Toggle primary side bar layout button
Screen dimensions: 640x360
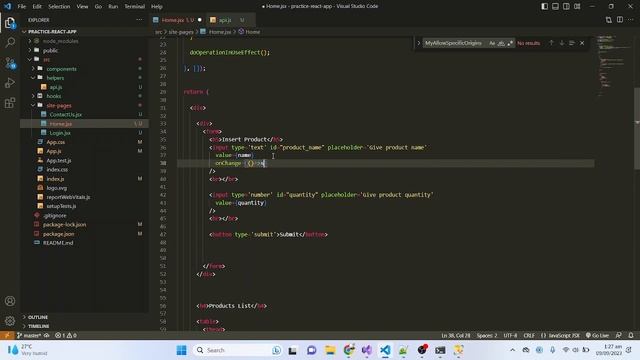(544, 6)
